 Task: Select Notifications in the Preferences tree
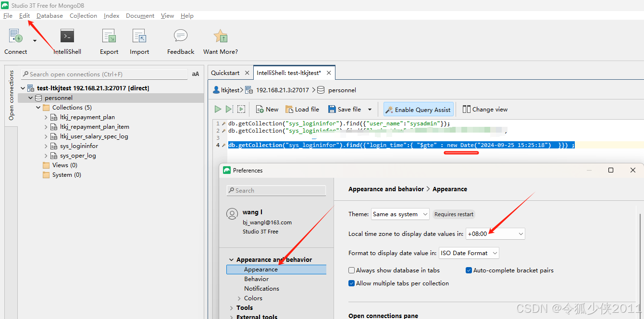(x=261, y=289)
